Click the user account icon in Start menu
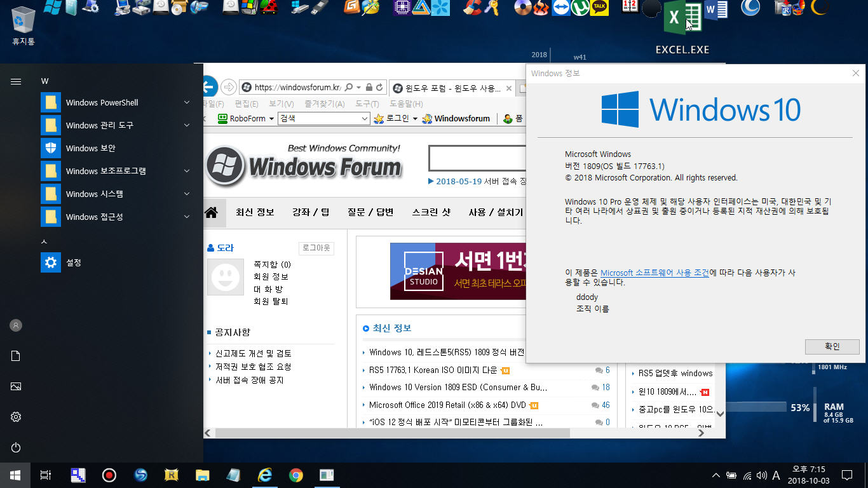This screenshot has height=488, width=868. coord(16,325)
